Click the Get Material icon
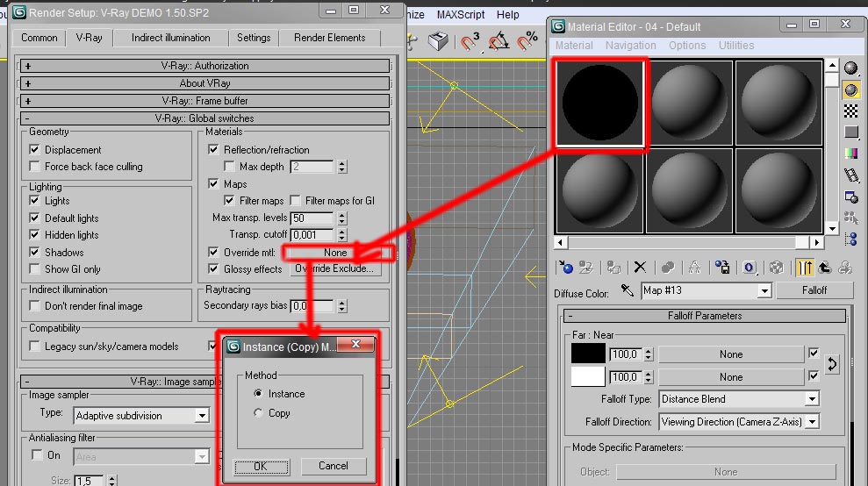Image resolution: width=868 pixels, height=486 pixels. tap(566, 268)
